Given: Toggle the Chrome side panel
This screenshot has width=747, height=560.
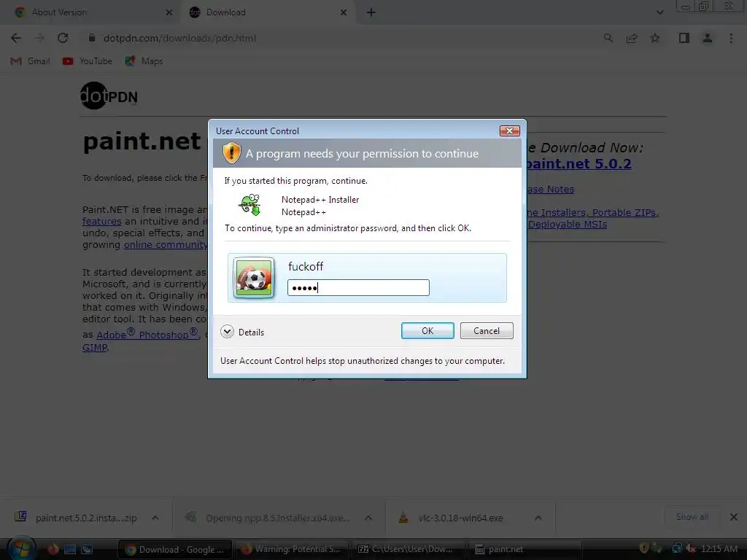Looking at the screenshot, I should 684,38.
